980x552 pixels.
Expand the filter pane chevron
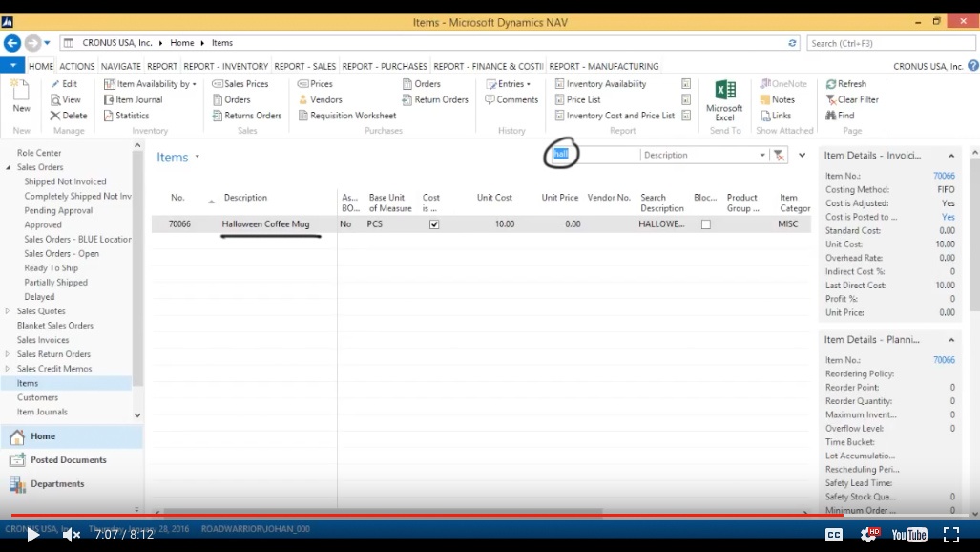point(802,156)
